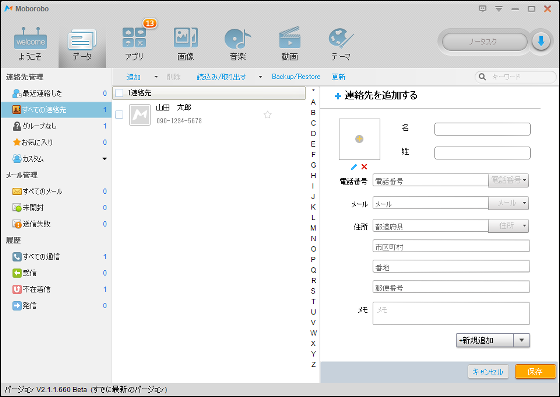Select 未開封 unread messages item

[56, 207]
